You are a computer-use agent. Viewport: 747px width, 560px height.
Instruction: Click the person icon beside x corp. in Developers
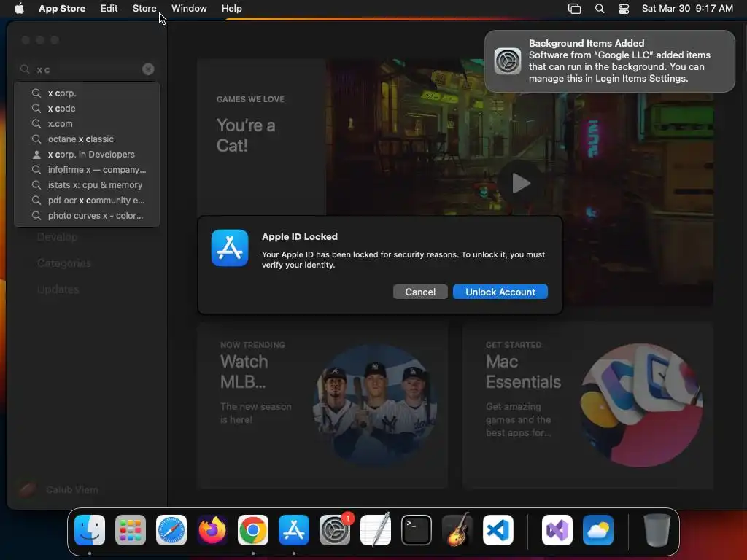(x=36, y=155)
